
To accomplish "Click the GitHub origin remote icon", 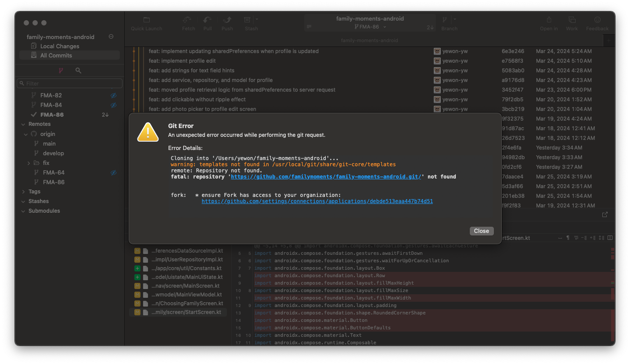I will tap(34, 134).
